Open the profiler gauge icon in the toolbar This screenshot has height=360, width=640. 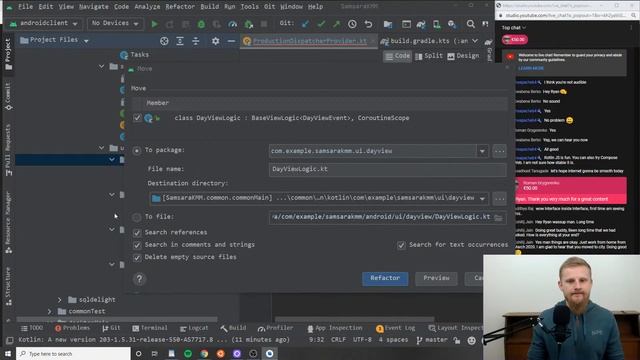pyautogui.click(x=233, y=24)
